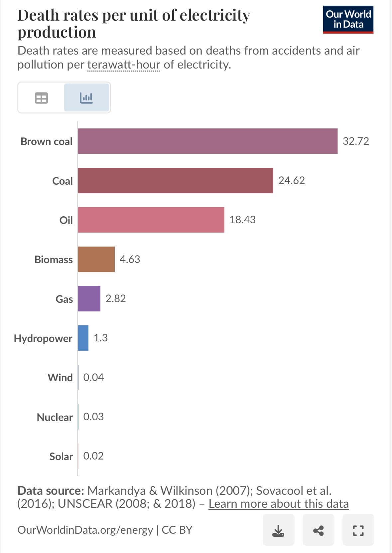Click the purple Gas bar
The width and height of the screenshot is (392, 553).
pyautogui.click(x=89, y=298)
